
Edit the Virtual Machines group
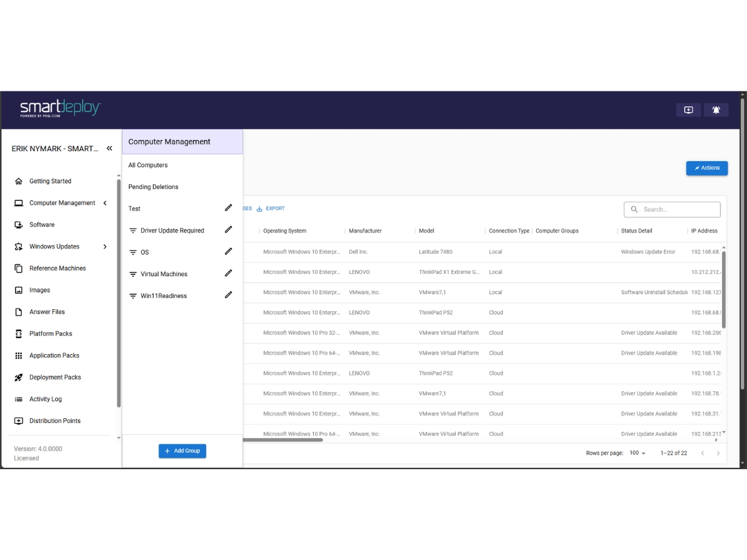[x=228, y=273]
